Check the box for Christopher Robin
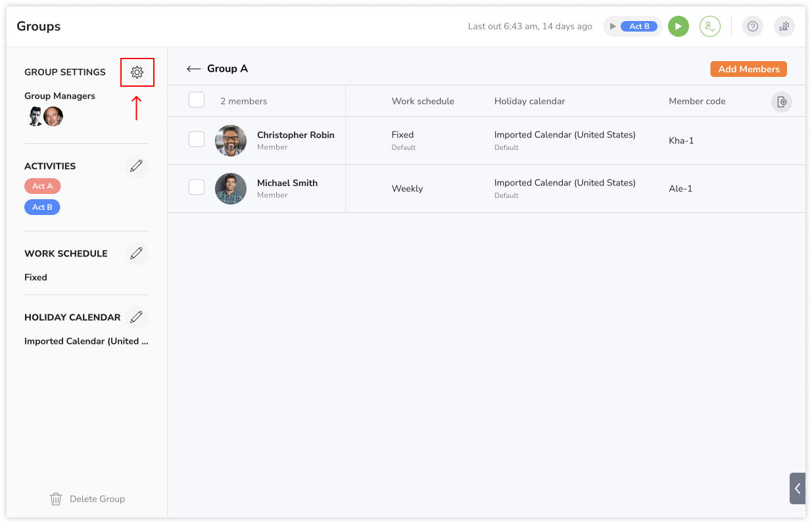Image resolution: width=812 pixels, height=524 pixels. [x=197, y=139]
